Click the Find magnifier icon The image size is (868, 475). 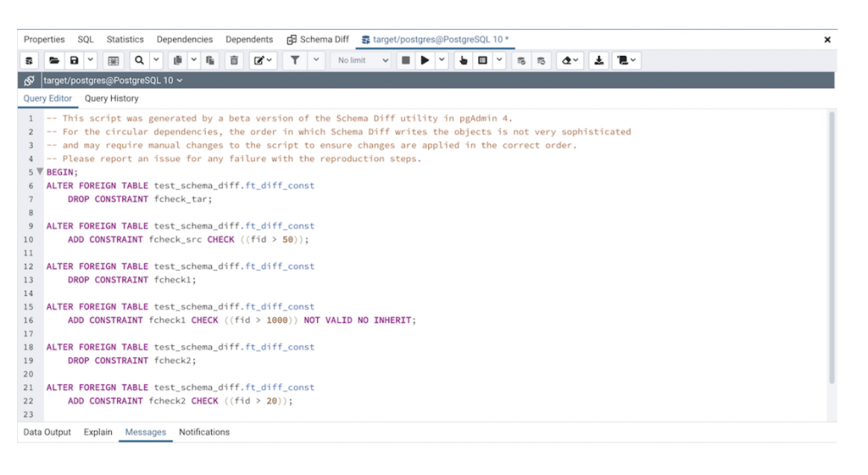pyautogui.click(x=138, y=60)
